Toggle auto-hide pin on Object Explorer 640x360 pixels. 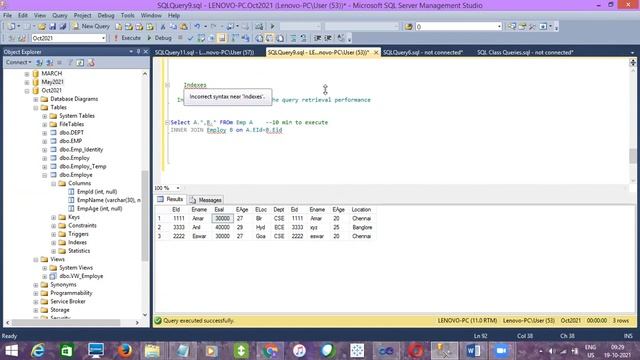click(x=138, y=51)
